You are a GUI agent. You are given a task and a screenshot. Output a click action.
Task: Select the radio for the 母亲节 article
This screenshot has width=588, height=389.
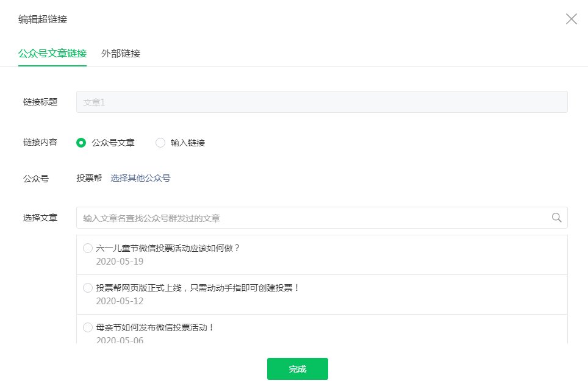pos(87,327)
